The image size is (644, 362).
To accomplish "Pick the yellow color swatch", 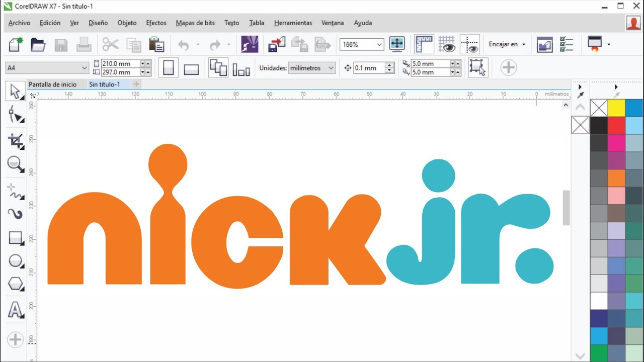I will click(x=616, y=108).
